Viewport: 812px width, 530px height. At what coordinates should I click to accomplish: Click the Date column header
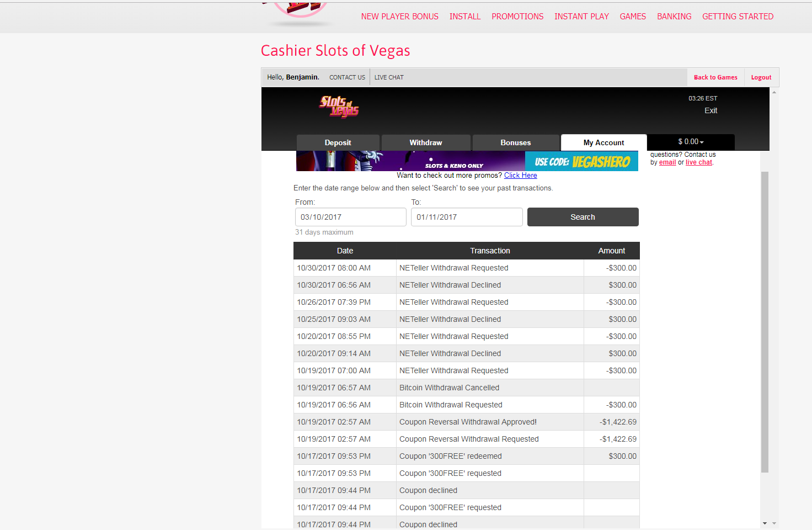tap(345, 251)
